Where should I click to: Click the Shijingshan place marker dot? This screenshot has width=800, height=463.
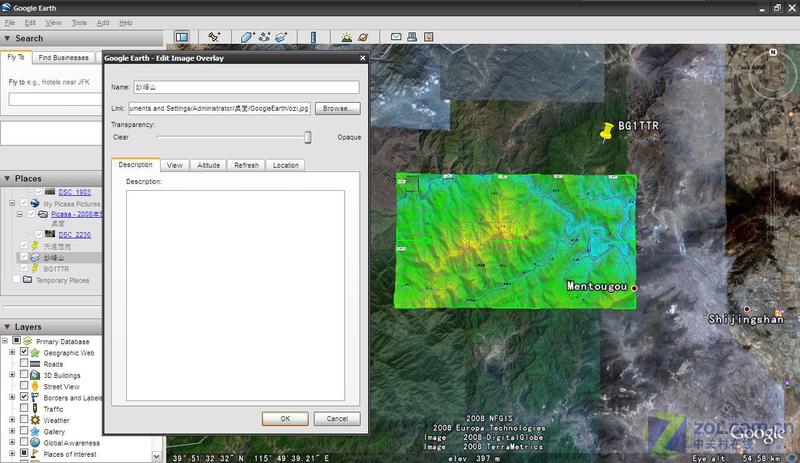[747, 309]
